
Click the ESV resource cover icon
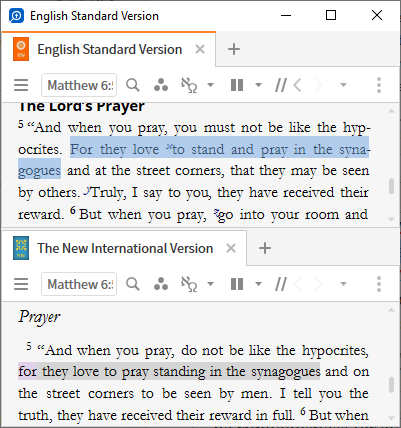tap(21, 49)
